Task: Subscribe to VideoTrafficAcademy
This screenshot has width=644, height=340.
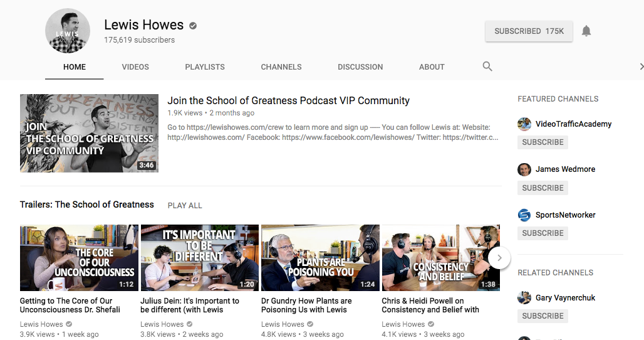Action: [x=543, y=142]
